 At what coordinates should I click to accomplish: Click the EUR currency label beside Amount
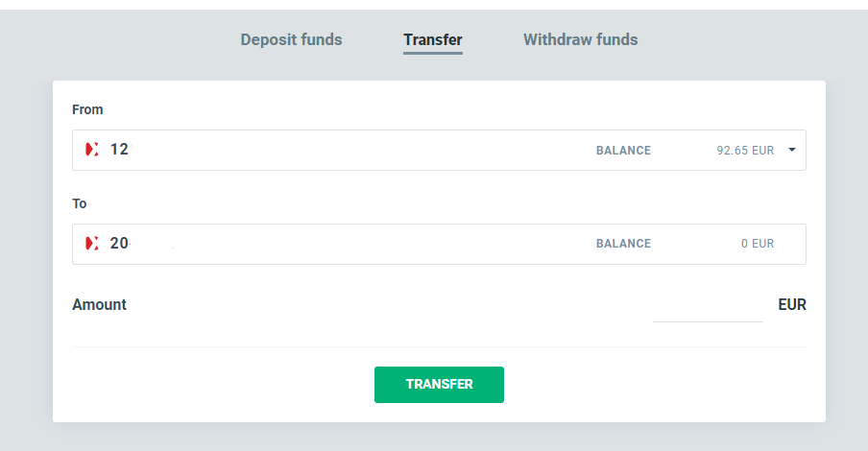point(791,305)
